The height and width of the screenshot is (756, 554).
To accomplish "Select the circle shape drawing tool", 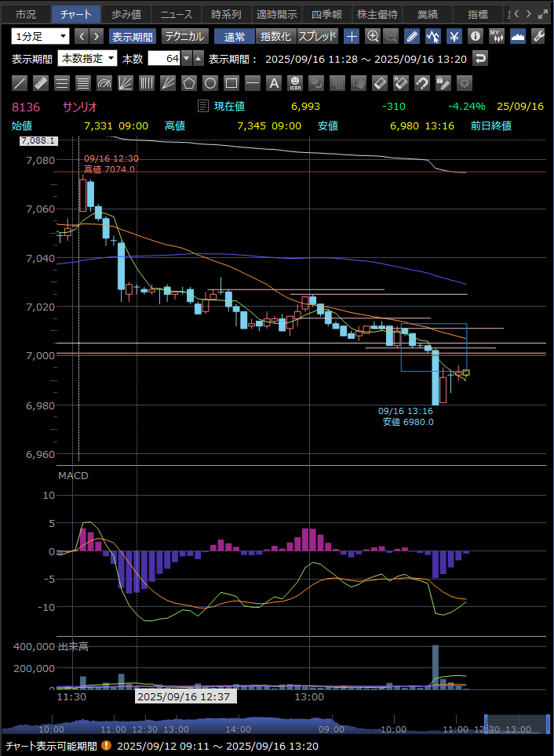I will tap(210, 83).
